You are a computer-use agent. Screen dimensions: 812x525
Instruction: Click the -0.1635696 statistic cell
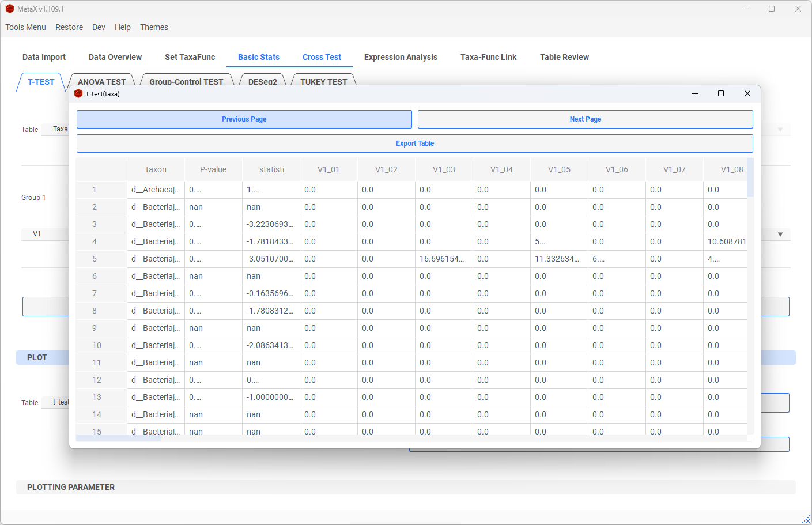pos(271,293)
